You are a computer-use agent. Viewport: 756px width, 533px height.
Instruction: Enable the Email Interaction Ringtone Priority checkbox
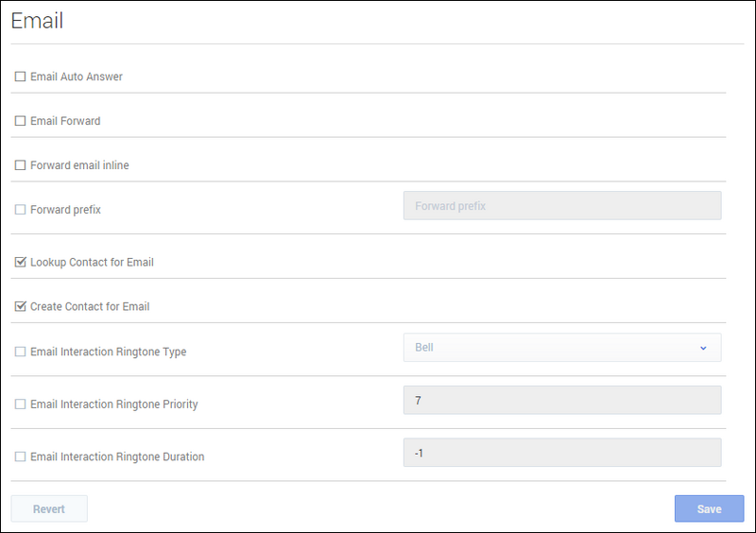pyautogui.click(x=20, y=404)
